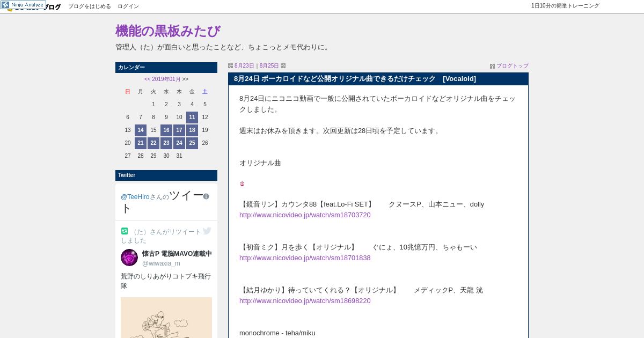The height and width of the screenshot is (338, 644).
Task: Open the 2019年01月 calendar month link
Action: (x=166, y=79)
